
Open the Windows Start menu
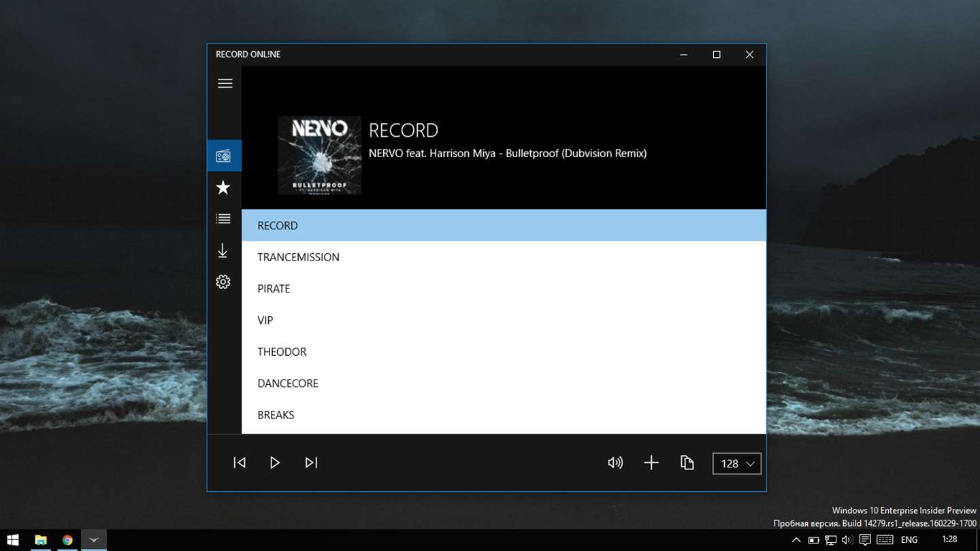click(x=13, y=540)
